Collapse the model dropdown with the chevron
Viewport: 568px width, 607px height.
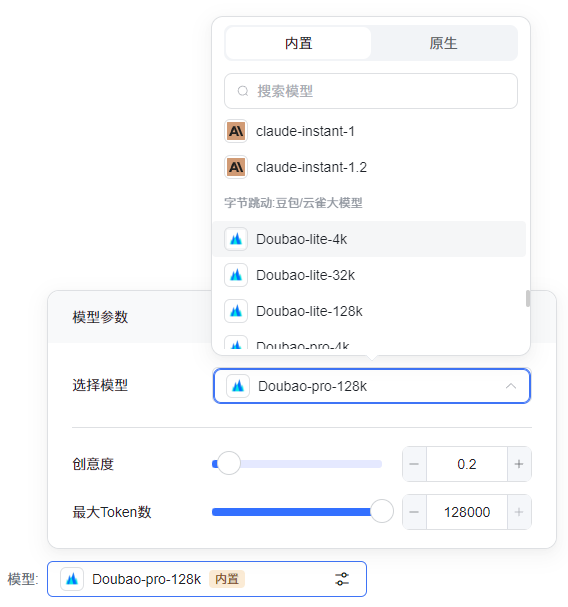pos(511,386)
